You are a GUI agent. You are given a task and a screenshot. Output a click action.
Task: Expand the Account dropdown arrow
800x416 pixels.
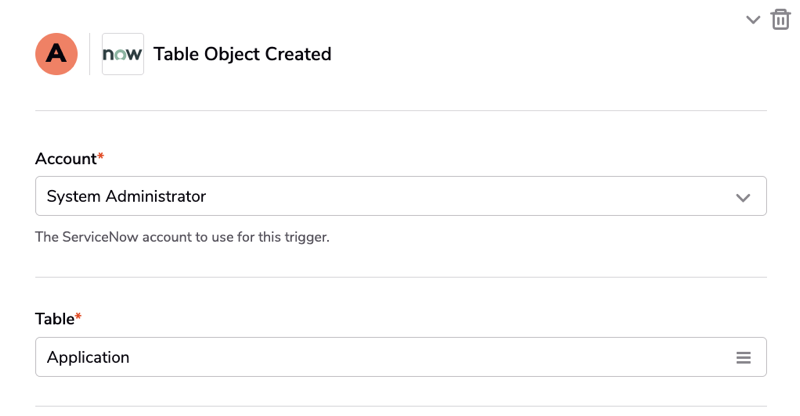743,197
